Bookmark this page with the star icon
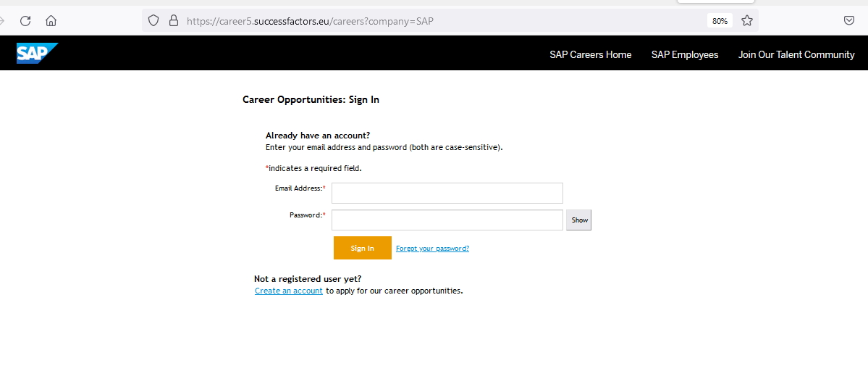This screenshot has height=366, width=868. click(747, 21)
